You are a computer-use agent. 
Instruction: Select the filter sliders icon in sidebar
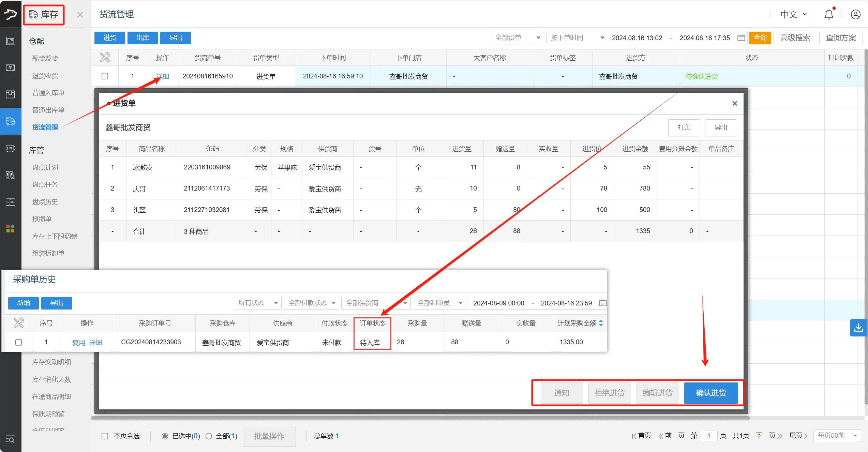coord(10,202)
